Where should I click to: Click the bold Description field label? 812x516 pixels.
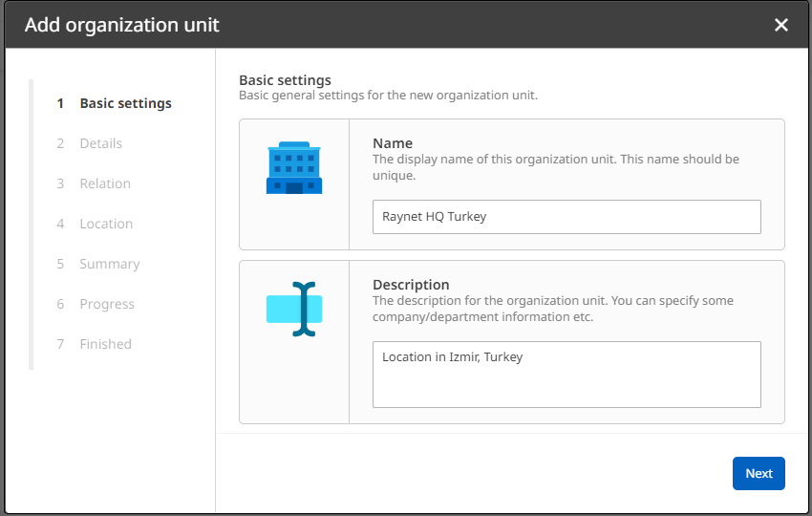[411, 285]
